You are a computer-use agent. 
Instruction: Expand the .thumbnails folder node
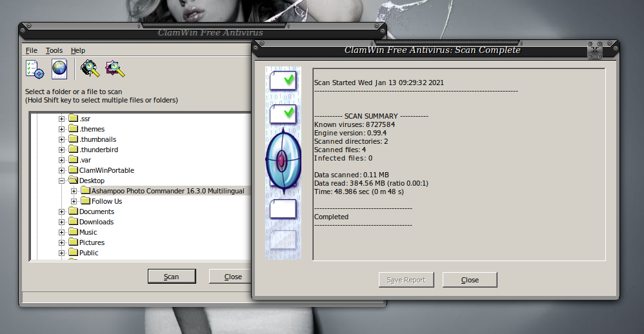61,139
